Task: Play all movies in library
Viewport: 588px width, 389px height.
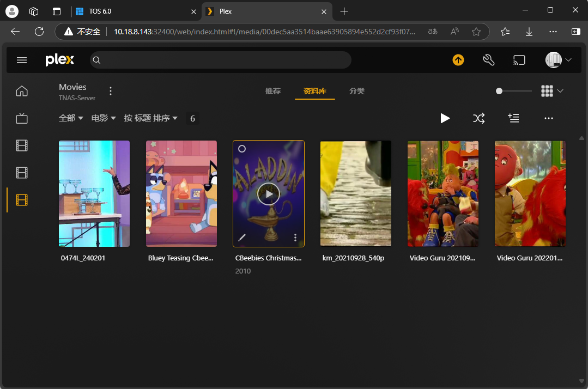Action: 445,118
